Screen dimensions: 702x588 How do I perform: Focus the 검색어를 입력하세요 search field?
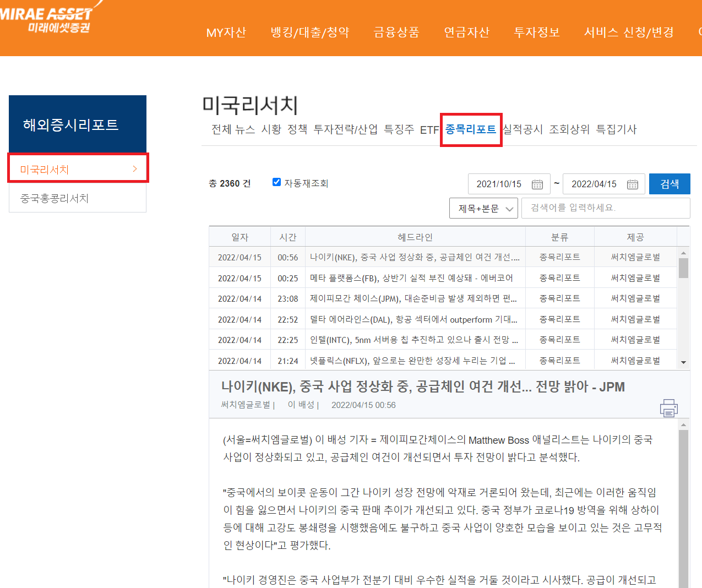606,208
